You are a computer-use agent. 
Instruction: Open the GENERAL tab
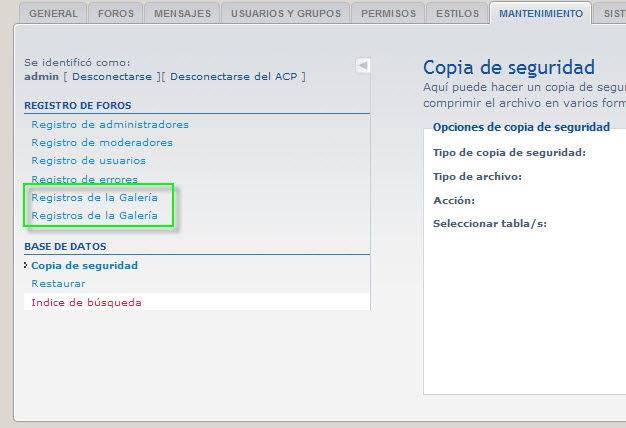click(53, 13)
